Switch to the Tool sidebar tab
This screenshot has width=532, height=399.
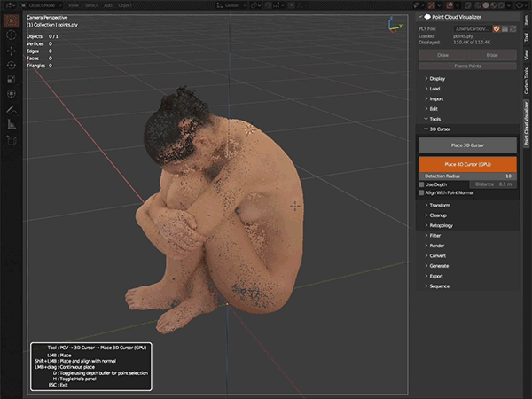tap(526, 37)
